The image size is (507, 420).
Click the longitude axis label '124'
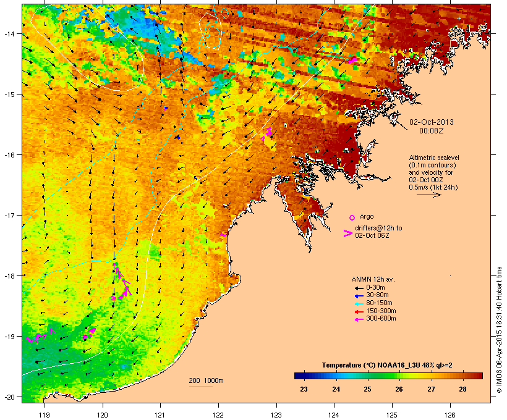point(334,415)
